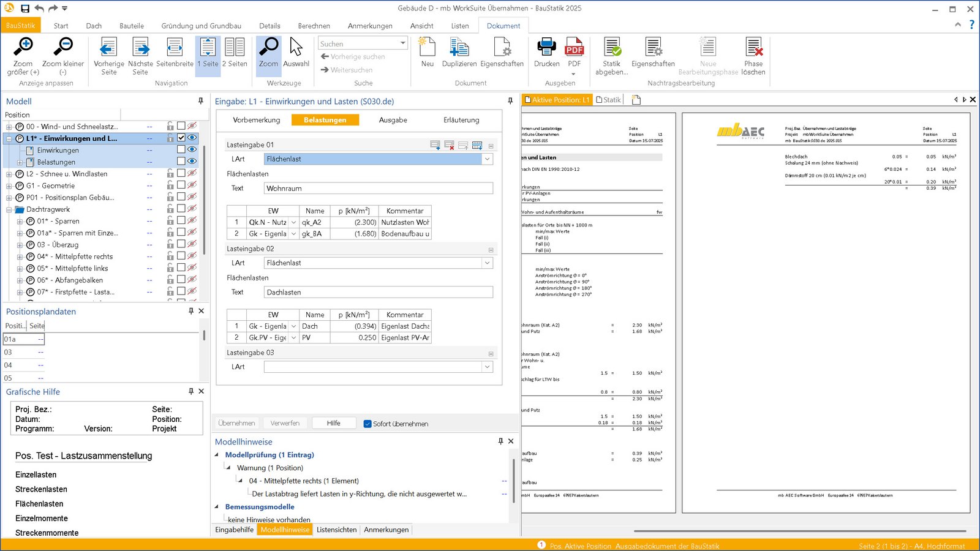
Task: Toggle visibility eye for L1* Einwirkungen
Action: [192, 138]
